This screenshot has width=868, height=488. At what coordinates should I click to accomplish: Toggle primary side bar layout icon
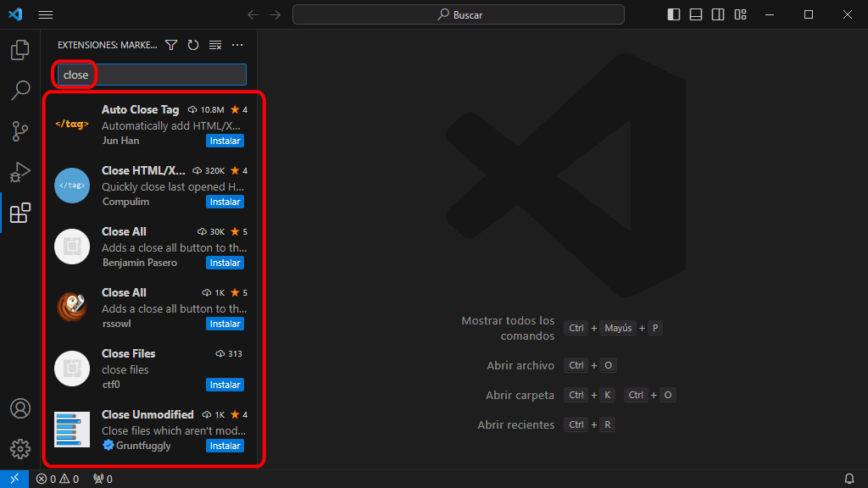point(674,14)
